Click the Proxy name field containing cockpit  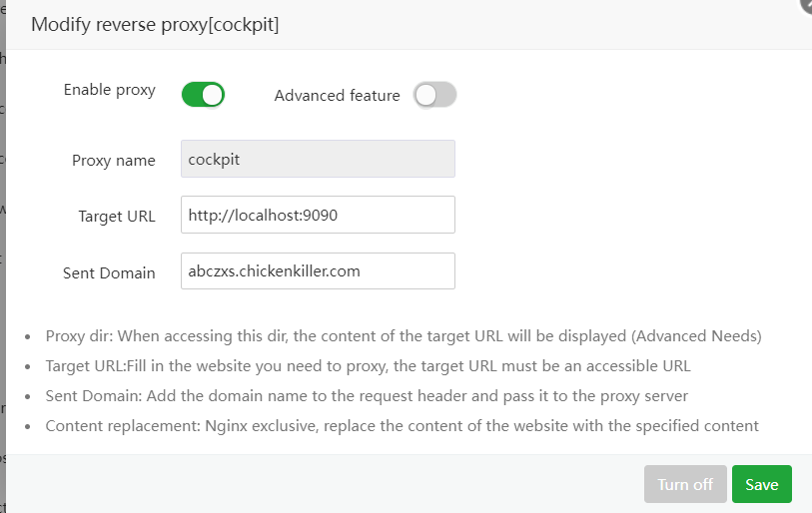click(318, 159)
